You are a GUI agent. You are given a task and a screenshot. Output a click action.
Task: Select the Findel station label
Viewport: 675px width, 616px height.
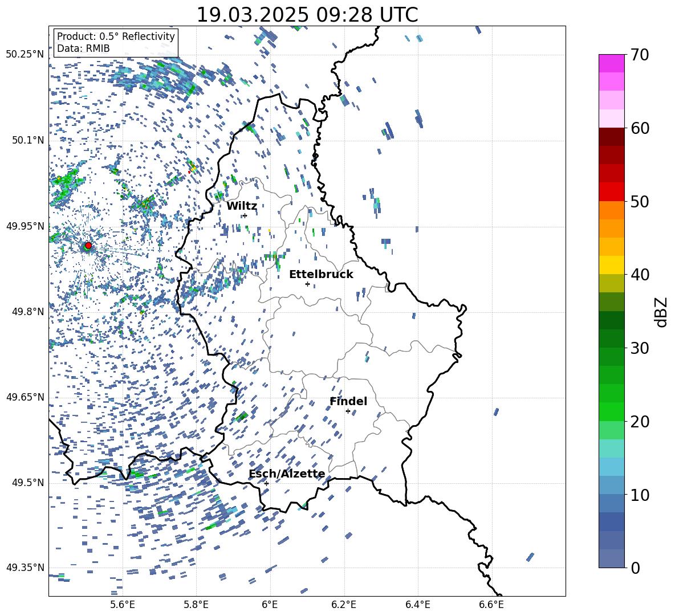[x=348, y=401]
